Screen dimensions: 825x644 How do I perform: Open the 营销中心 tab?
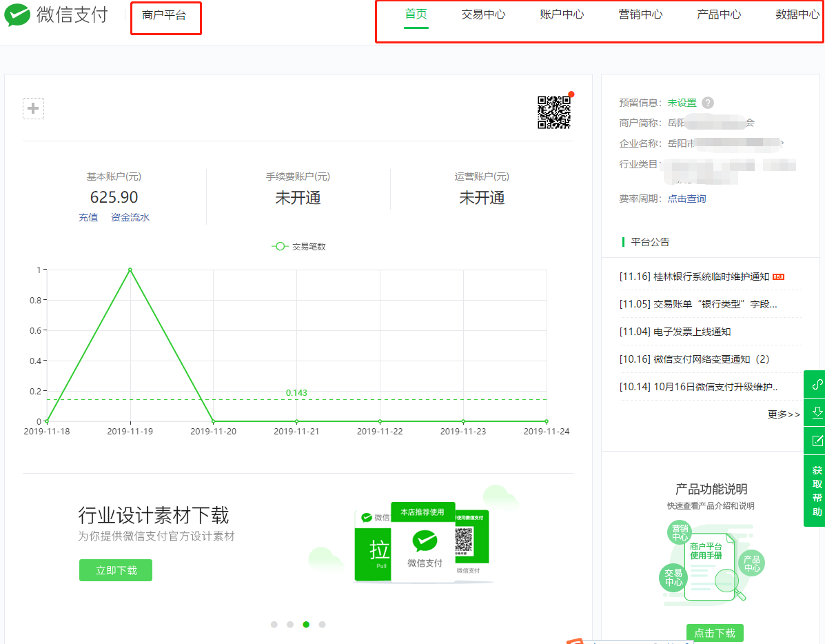click(640, 14)
